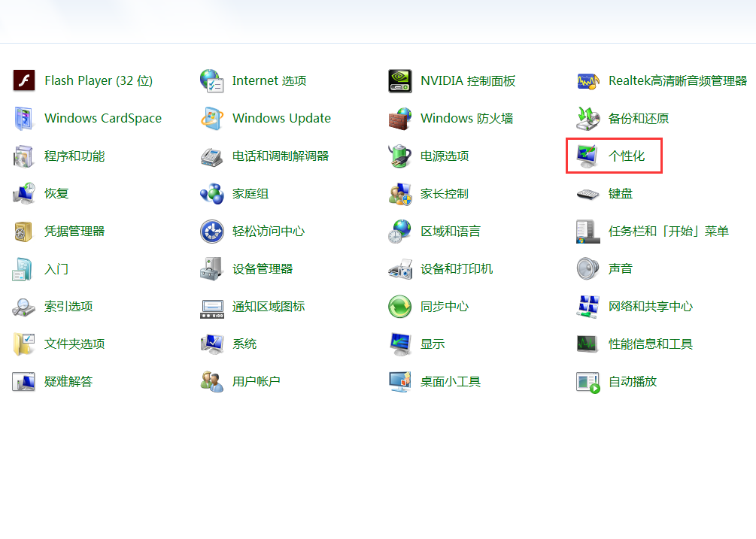
Task: Click the Windows 防火墙 brick wall icon
Action: click(x=399, y=118)
